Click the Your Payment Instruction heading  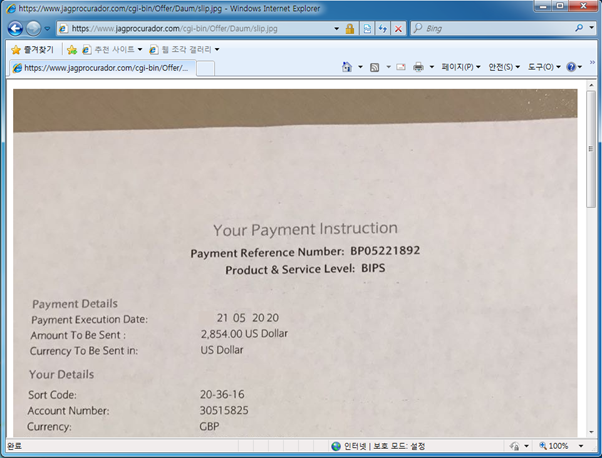pos(305,229)
